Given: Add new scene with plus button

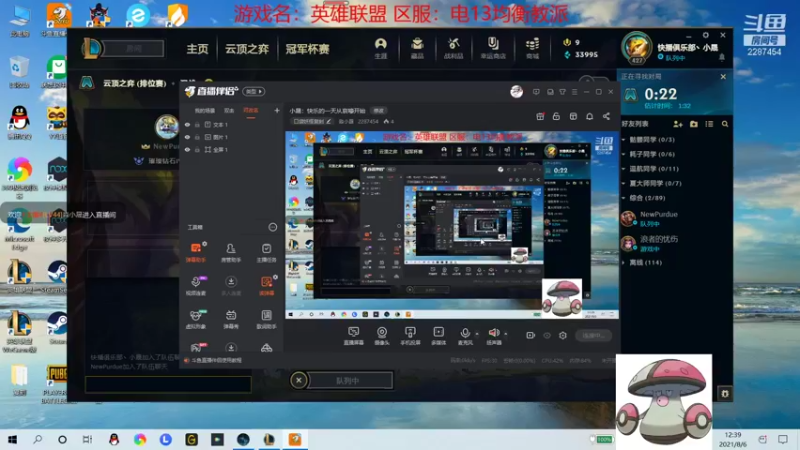Looking at the screenshot, I should pyautogui.click(x=277, y=110).
